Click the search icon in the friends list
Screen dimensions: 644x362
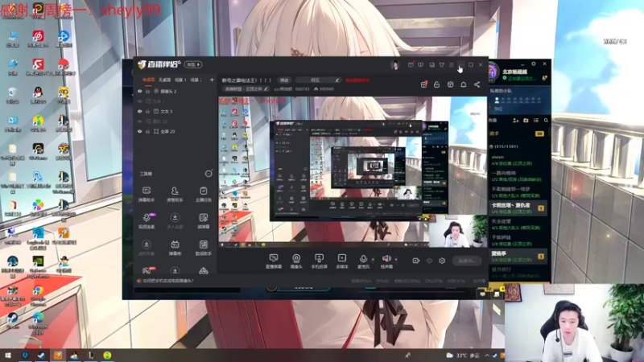pos(546,120)
